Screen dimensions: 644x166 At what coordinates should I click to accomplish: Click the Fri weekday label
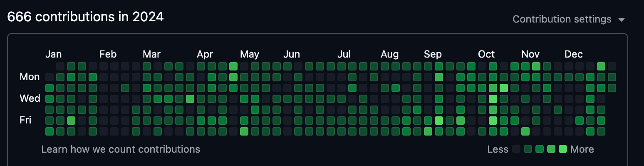25,120
